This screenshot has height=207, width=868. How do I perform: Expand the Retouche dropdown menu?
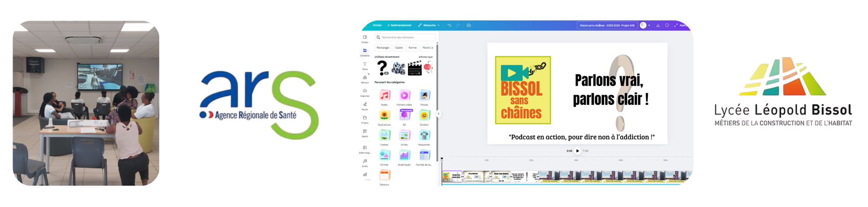click(x=429, y=25)
